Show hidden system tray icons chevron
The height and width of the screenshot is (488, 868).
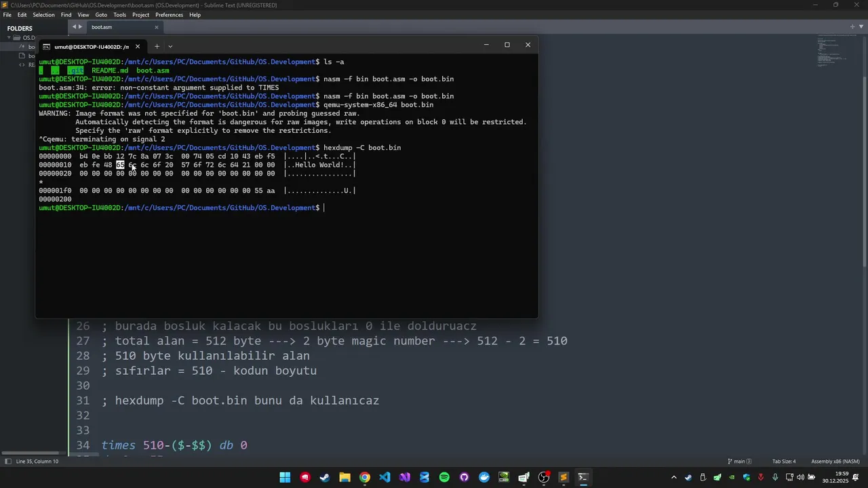click(673, 477)
